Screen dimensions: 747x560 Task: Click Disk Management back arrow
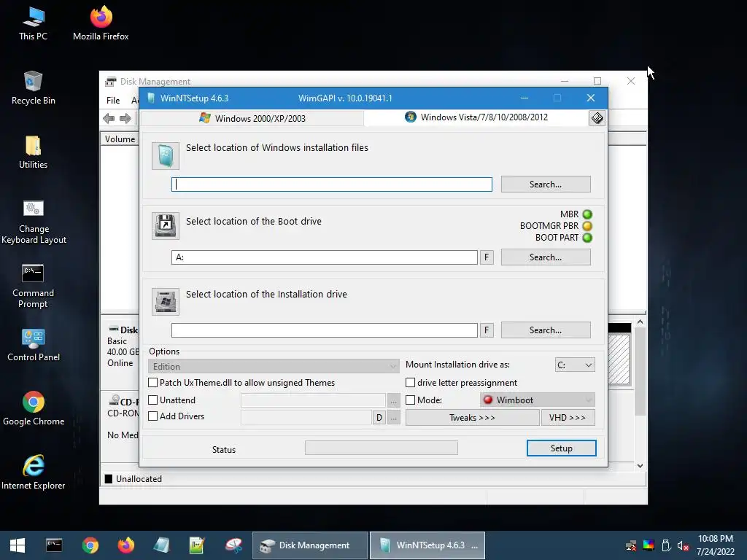coord(109,118)
